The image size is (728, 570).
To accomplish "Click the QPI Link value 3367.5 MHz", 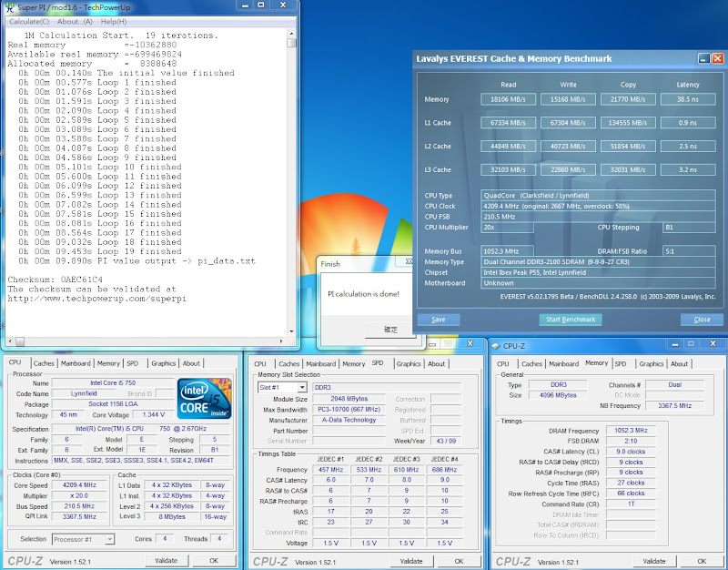I will tap(79, 516).
